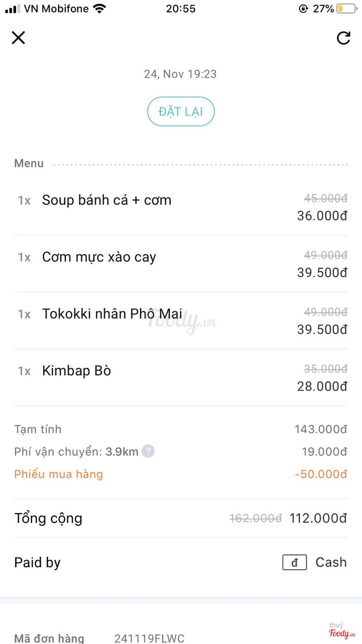Tap the Phiếu mua hàng voucher line
The height and width of the screenshot is (644, 362).
59,474
